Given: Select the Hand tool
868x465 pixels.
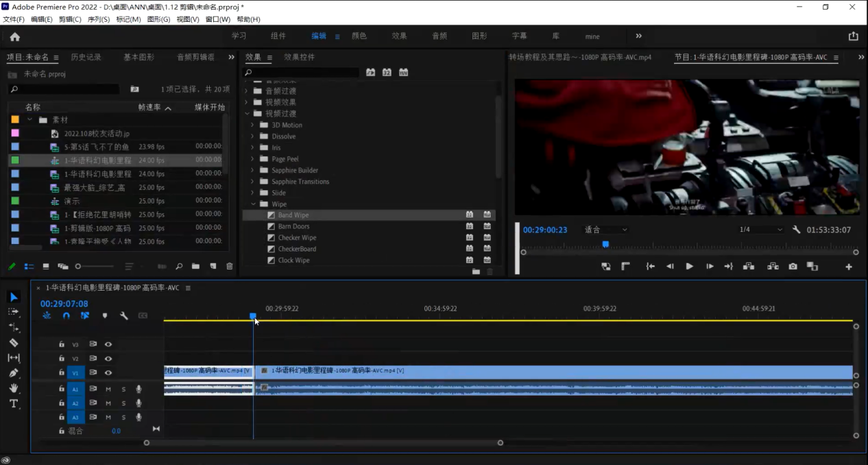Looking at the screenshot, I should (14, 388).
